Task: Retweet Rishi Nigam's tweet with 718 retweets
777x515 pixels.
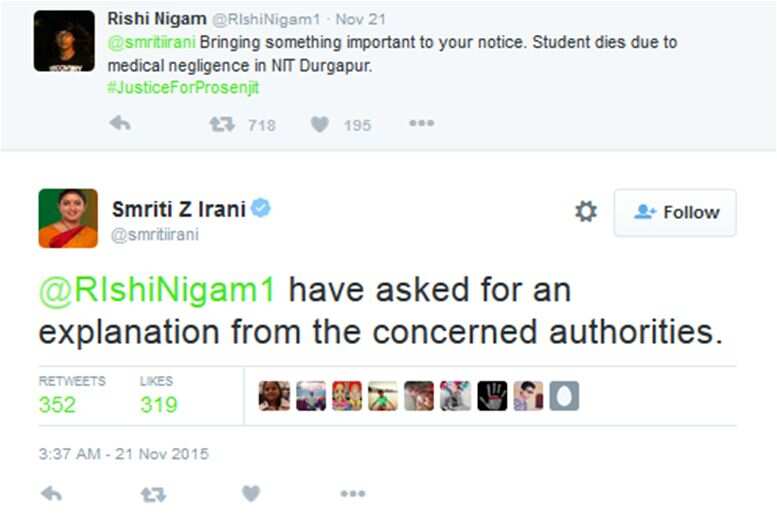Action: [222, 124]
